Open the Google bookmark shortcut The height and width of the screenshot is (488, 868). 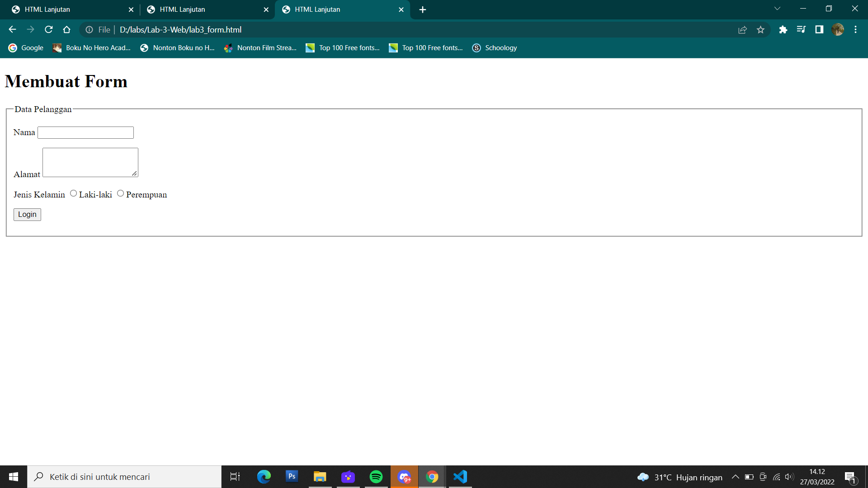point(25,47)
